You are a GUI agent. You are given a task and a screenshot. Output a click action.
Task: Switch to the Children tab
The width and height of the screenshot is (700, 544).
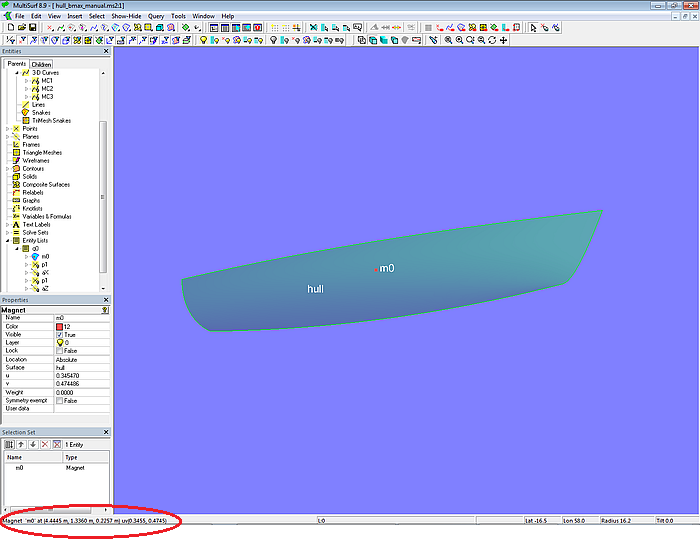pyautogui.click(x=41, y=64)
